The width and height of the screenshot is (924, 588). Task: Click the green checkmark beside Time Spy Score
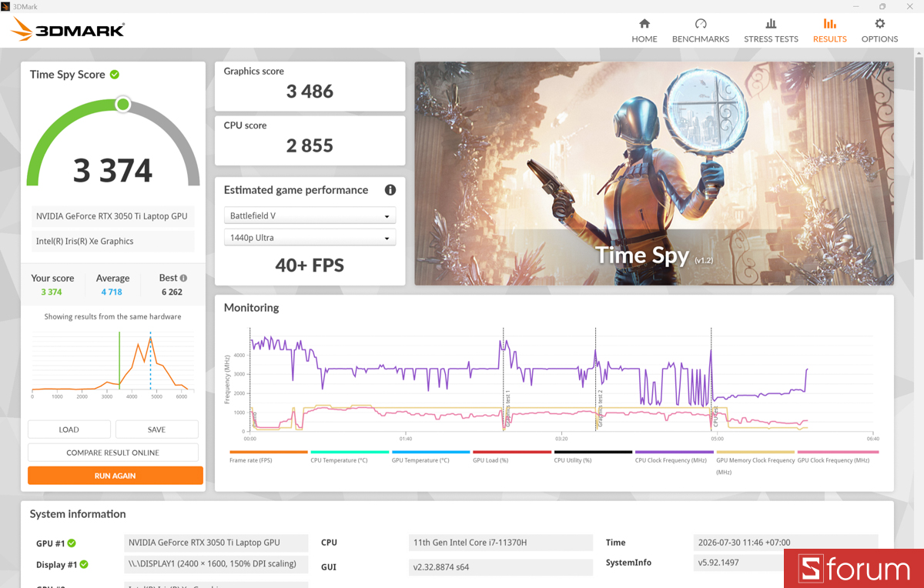point(115,75)
